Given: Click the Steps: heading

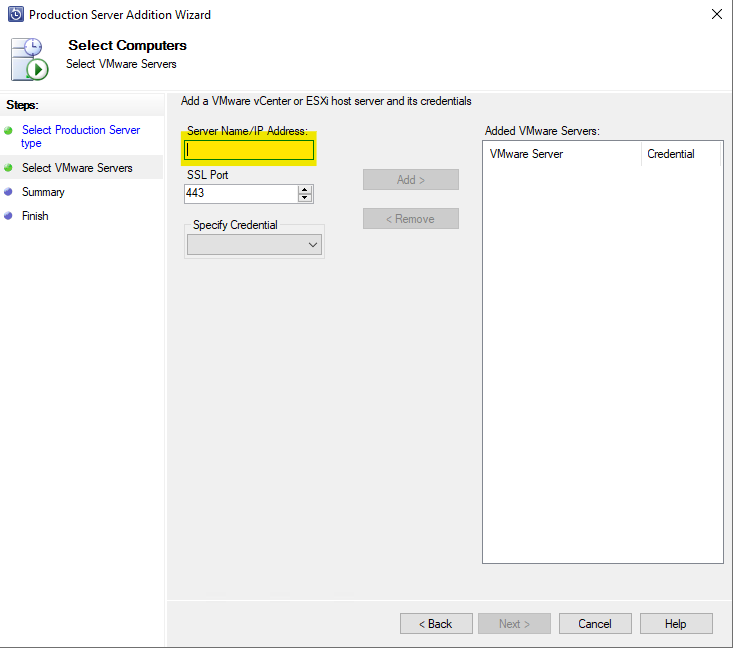Looking at the screenshot, I should pyautogui.click(x=22, y=105).
